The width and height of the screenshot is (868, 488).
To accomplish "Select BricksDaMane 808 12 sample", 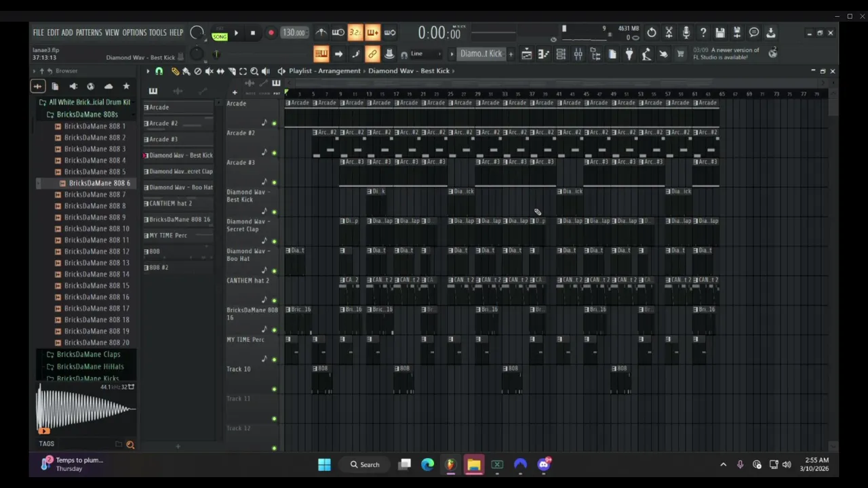I will click(97, 251).
